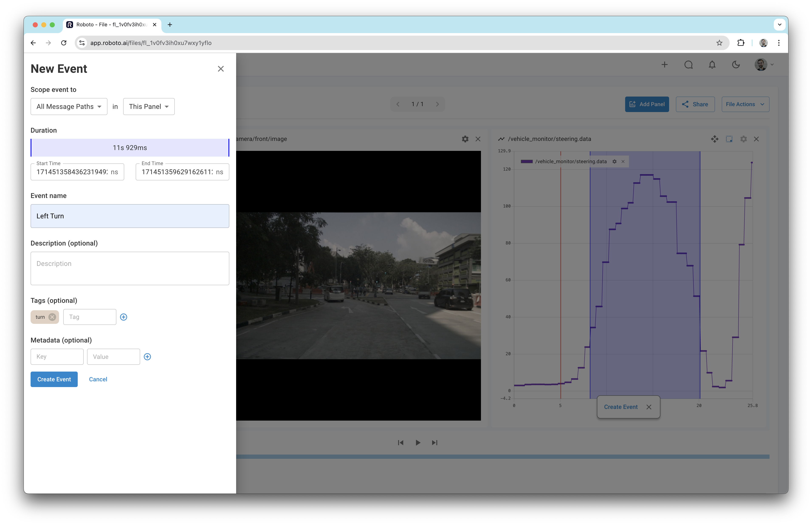Activate the box-select zoom tool
Screen dimensions: 812x525
click(729, 139)
